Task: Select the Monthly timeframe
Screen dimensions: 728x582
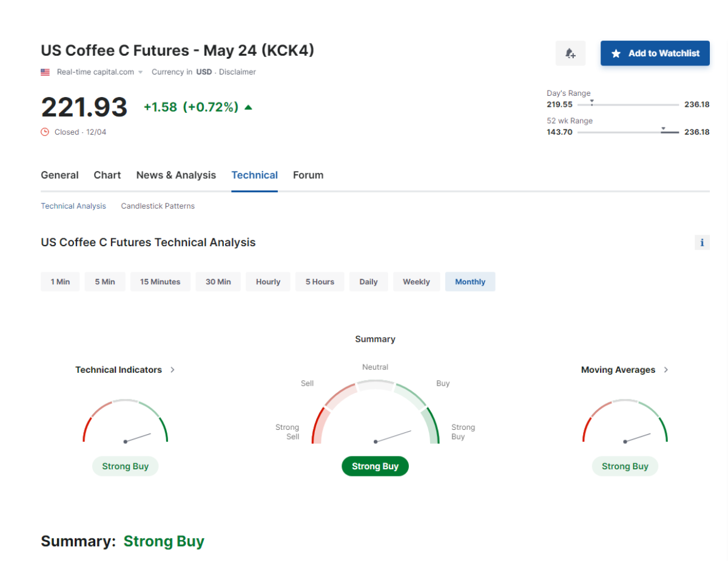Action: tap(470, 282)
